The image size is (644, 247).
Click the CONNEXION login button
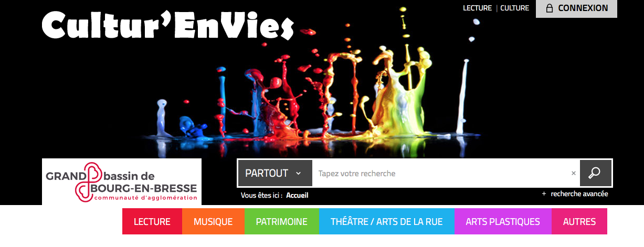576,8
